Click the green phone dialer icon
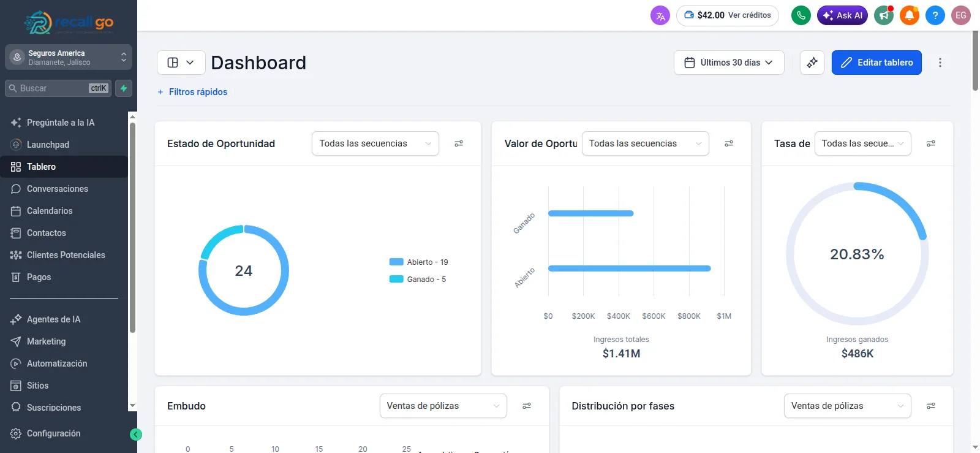Screen dimensions: 980x453 pyautogui.click(x=801, y=15)
